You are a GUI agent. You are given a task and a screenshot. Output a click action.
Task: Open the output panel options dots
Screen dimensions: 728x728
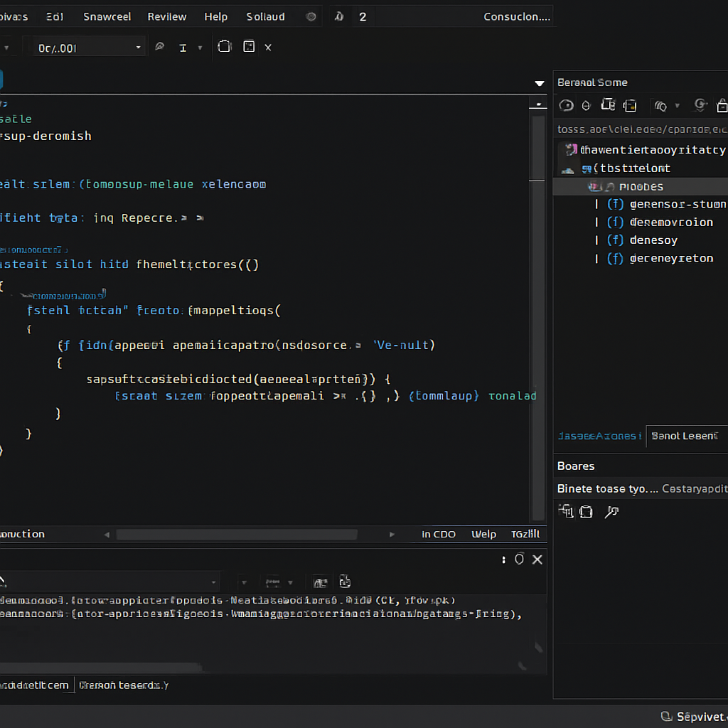(x=503, y=560)
